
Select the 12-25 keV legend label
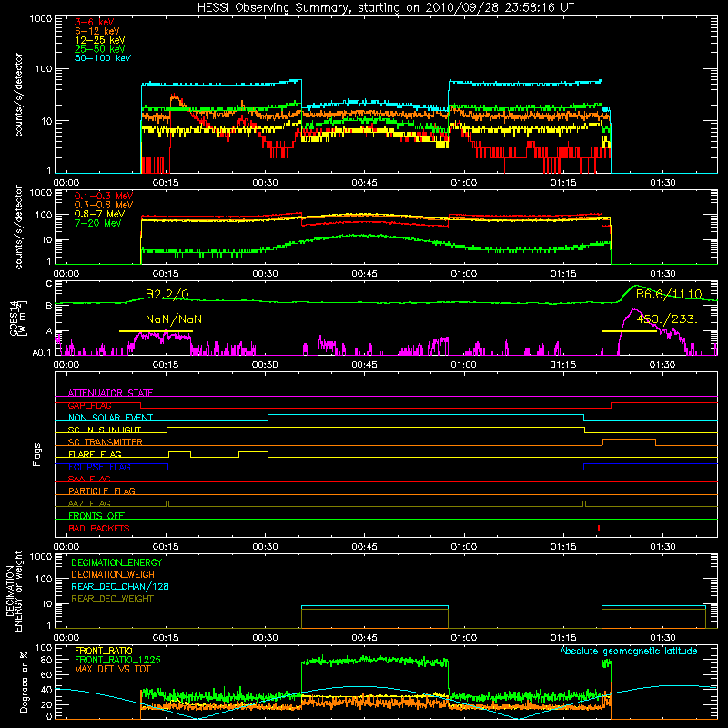(x=100, y=40)
